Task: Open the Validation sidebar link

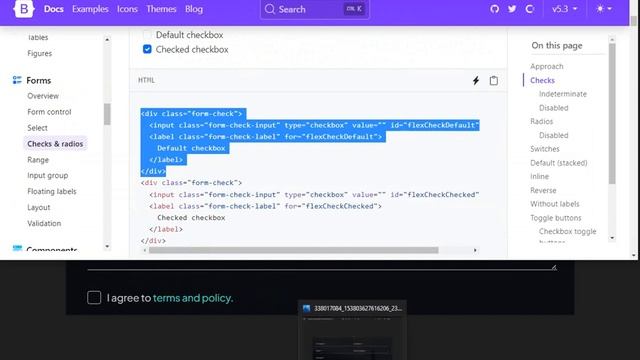Action: click(x=44, y=223)
